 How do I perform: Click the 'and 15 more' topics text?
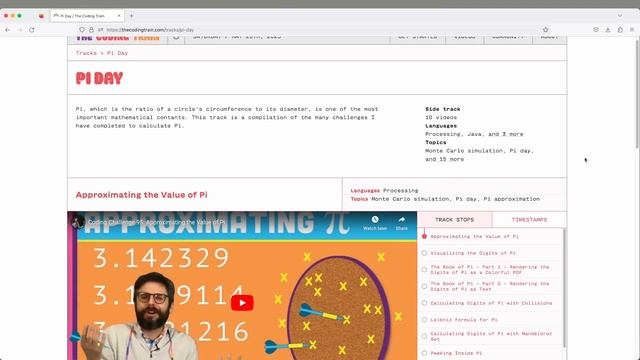click(444, 159)
